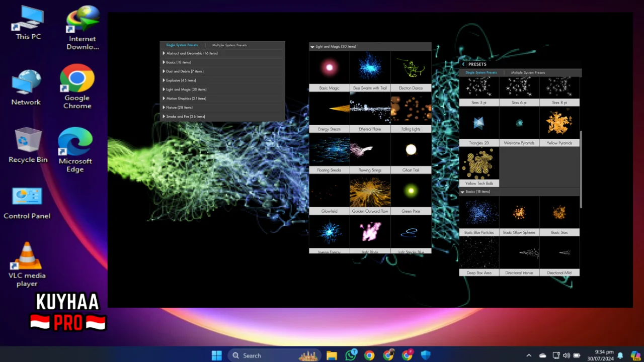The width and height of the screenshot is (644, 362).
Task: Expand the Explosive (45 items) category
Action: pos(222,80)
